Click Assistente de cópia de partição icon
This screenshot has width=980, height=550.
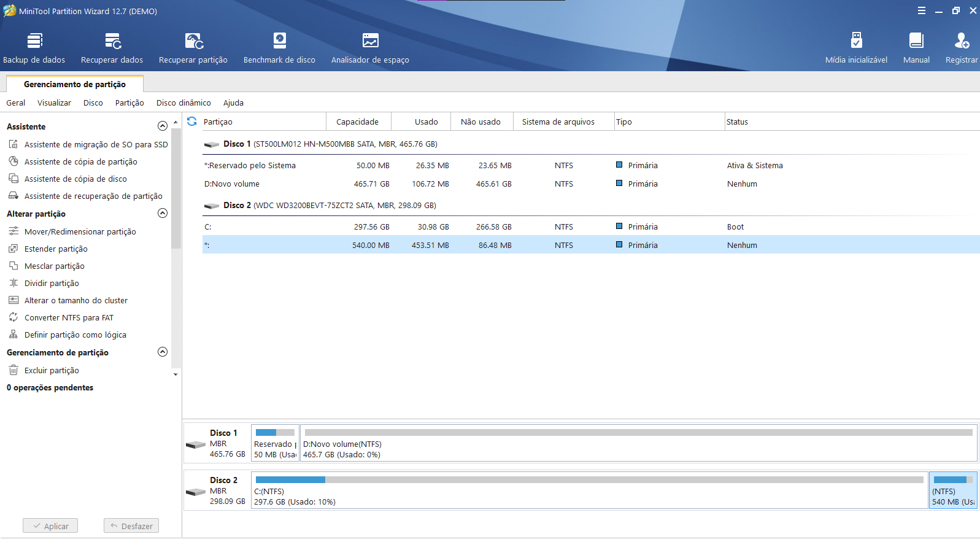pyautogui.click(x=14, y=161)
